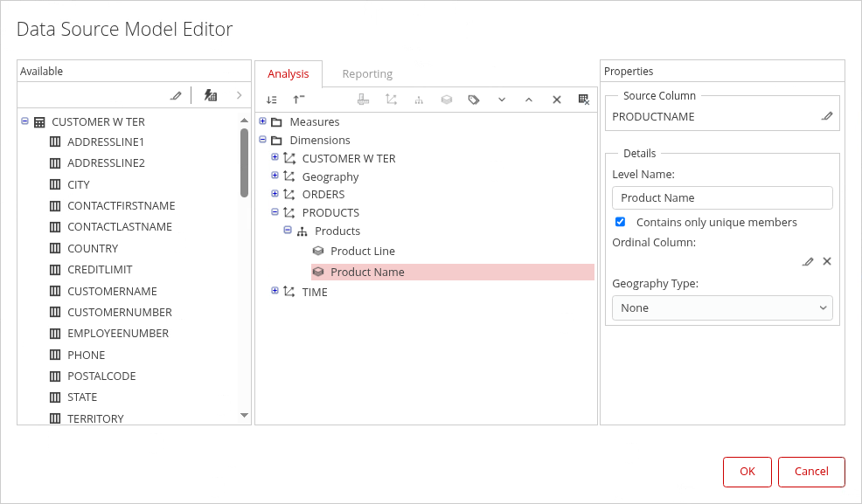Click the X delete icon in Analysis toolbar
862x504 pixels.
(x=556, y=100)
